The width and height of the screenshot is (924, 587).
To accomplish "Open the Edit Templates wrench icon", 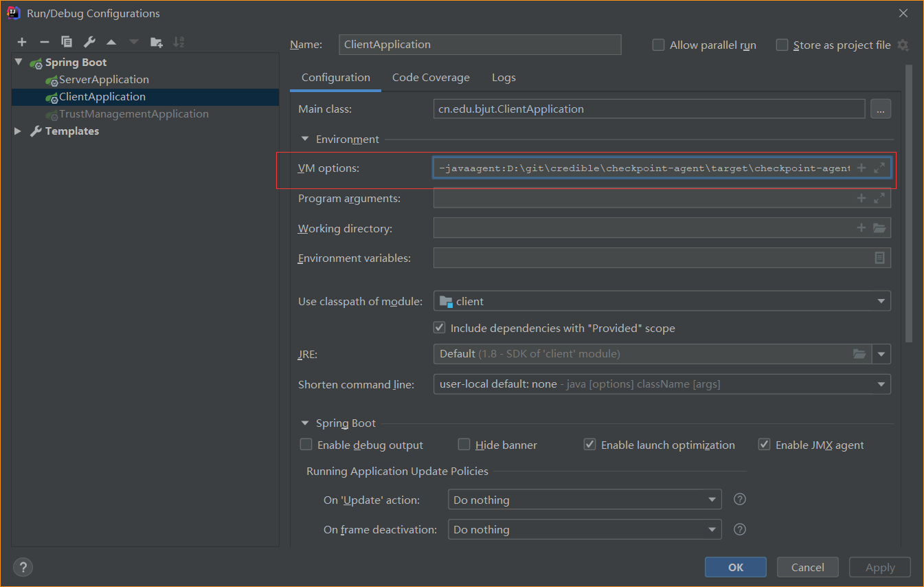I will pyautogui.click(x=89, y=42).
